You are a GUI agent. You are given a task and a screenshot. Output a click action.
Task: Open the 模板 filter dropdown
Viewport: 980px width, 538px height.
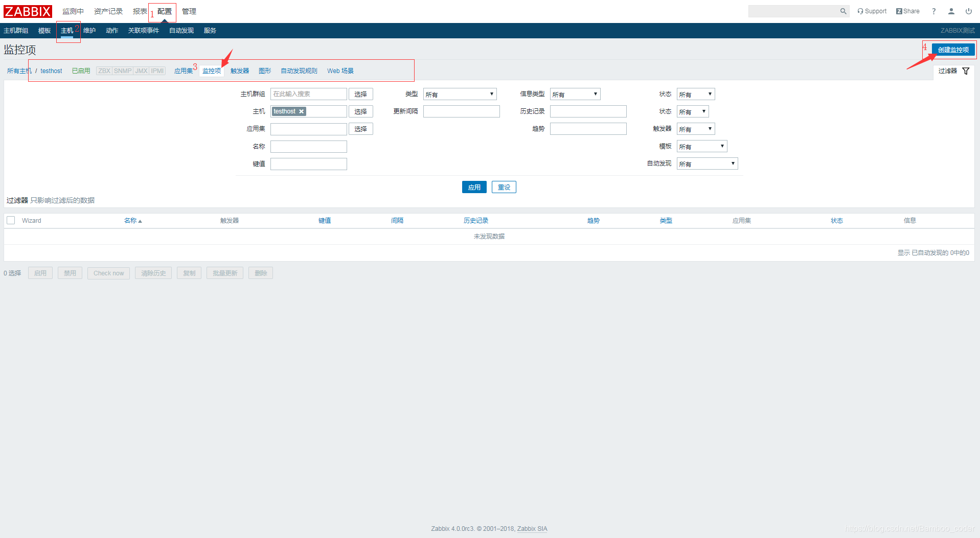pos(702,147)
